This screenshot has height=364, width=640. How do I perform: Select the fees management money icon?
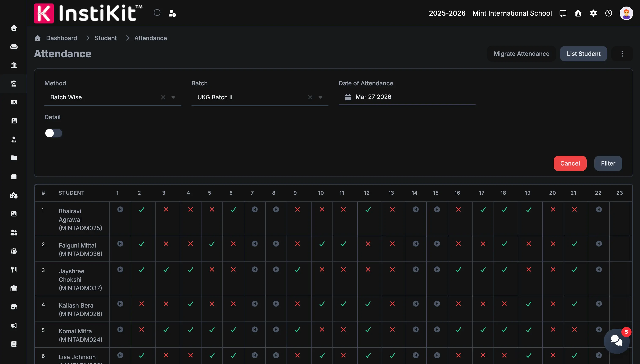tap(14, 102)
